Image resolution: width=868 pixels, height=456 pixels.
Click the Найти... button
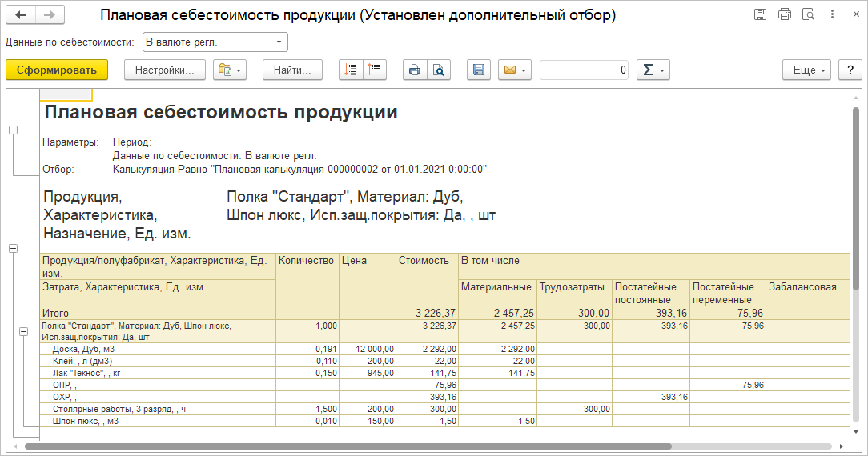click(292, 70)
